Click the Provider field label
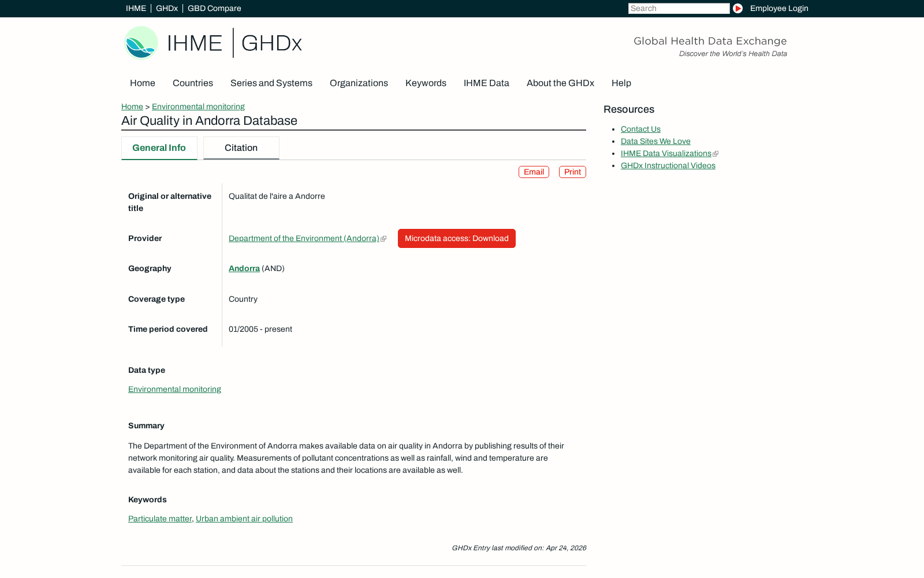 (x=145, y=239)
